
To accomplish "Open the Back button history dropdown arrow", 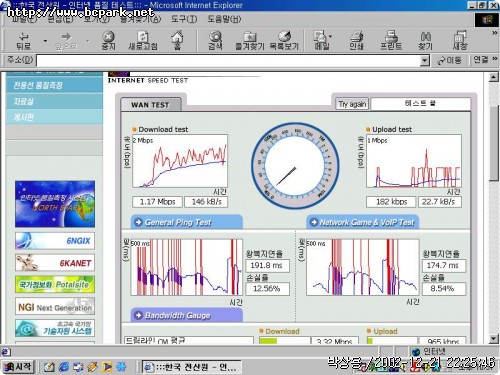I will [45, 41].
